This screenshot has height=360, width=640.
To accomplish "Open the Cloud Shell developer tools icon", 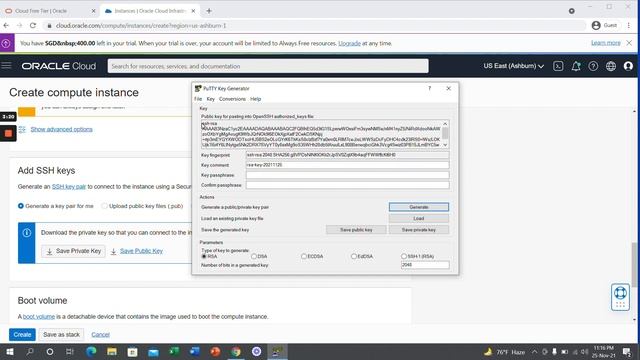I will pyautogui.click(x=558, y=66).
